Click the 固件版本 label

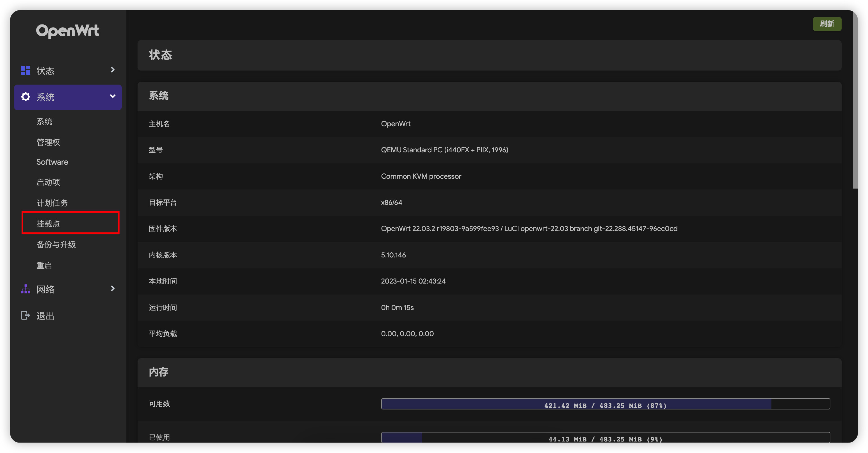(163, 229)
